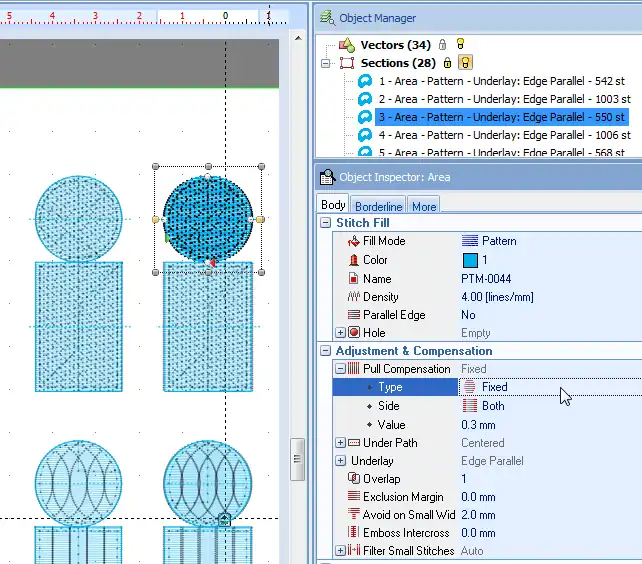Collapse the Sections tree node
Image resolution: width=642 pixels, height=564 pixels.
325,63
